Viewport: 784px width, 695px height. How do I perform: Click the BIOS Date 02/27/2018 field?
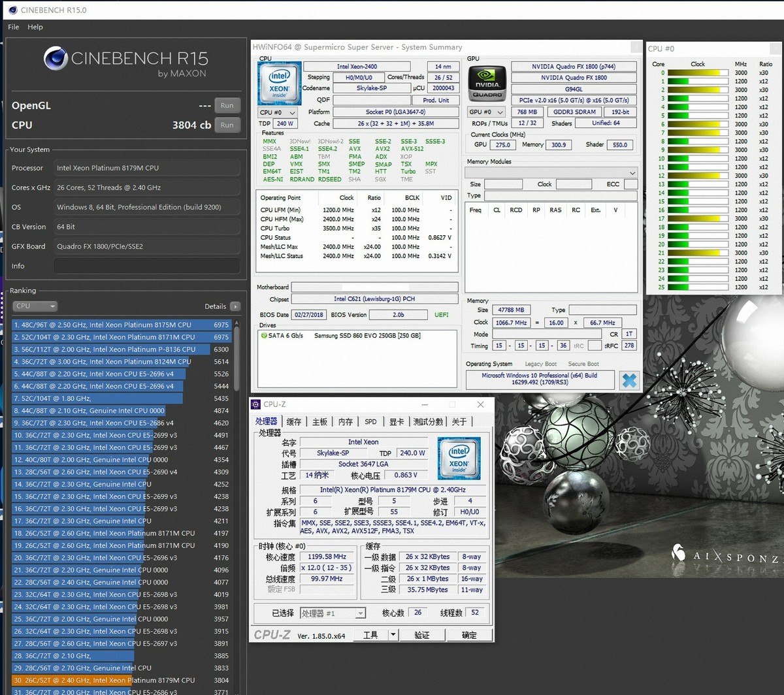(x=309, y=315)
